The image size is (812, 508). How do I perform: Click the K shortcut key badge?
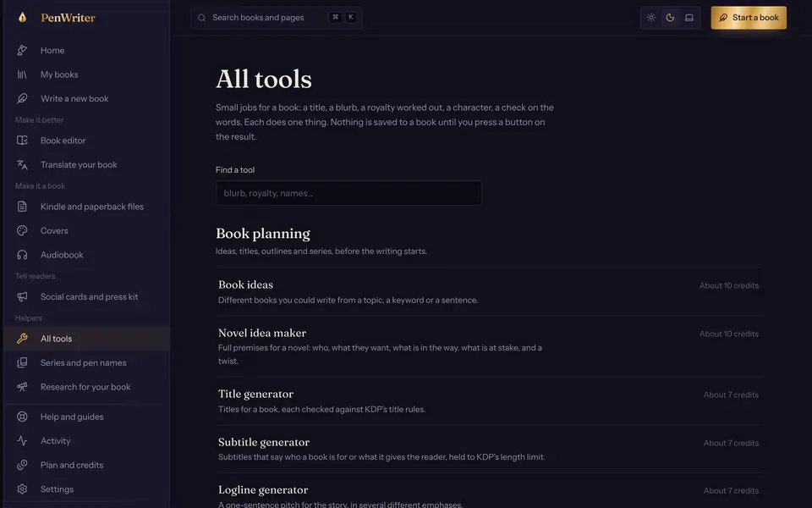(x=350, y=17)
